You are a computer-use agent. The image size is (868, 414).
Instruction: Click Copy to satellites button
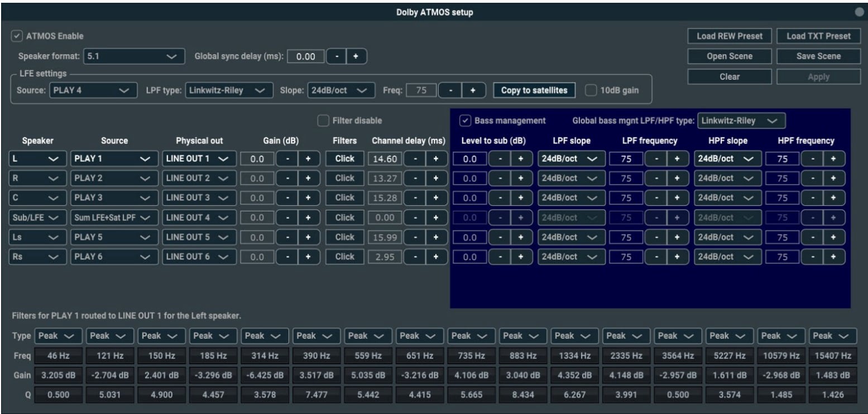tap(534, 90)
